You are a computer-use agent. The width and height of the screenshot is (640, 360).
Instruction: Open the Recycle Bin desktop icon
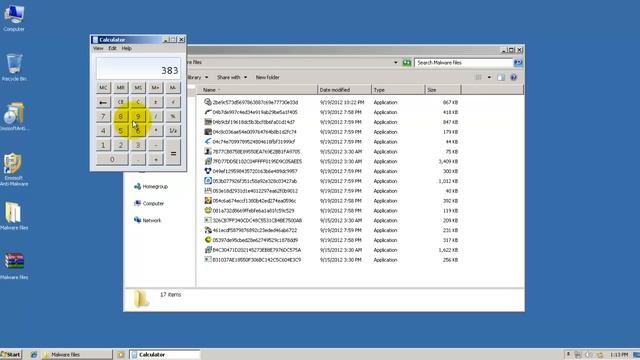(14, 67)
